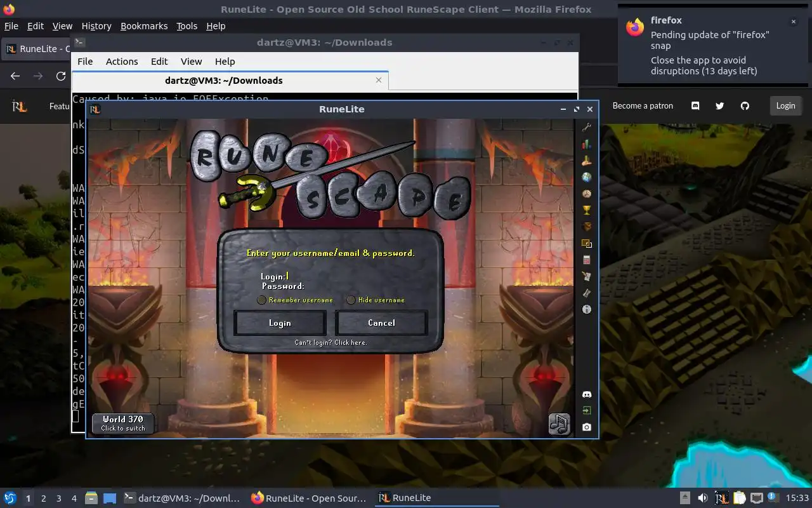Open the Firefox History menu

point(96,26)
